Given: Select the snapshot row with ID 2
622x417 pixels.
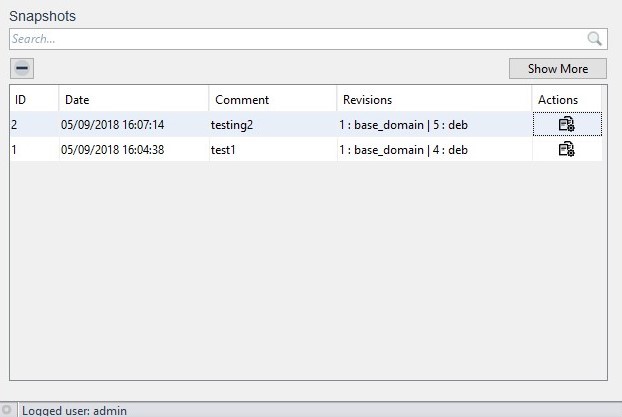Looking at the screenshot, I should click(15, 125).
